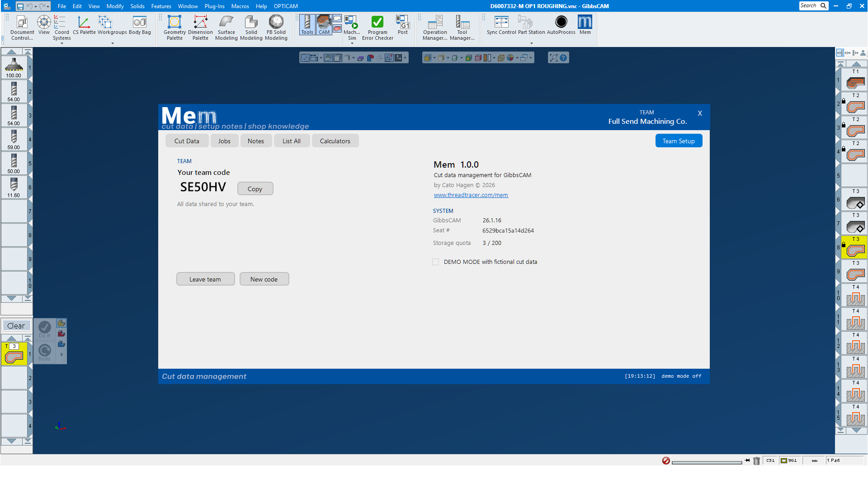Run the Program Error Checker
Screen dimensions: 868x488
[377, 28]
